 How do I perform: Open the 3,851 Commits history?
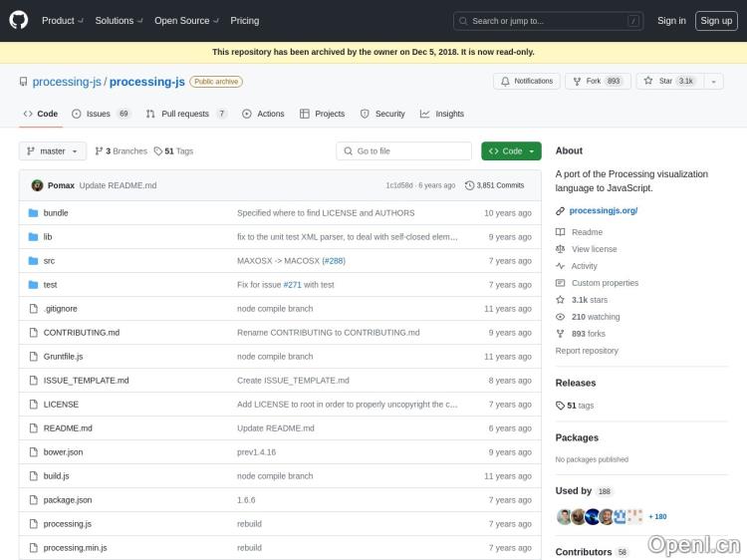(x=494, y=185)
